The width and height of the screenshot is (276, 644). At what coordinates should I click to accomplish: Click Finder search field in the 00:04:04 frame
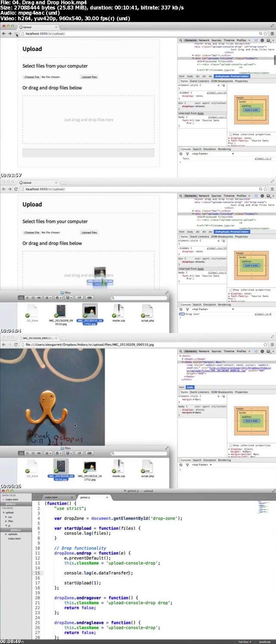point(139,298)
